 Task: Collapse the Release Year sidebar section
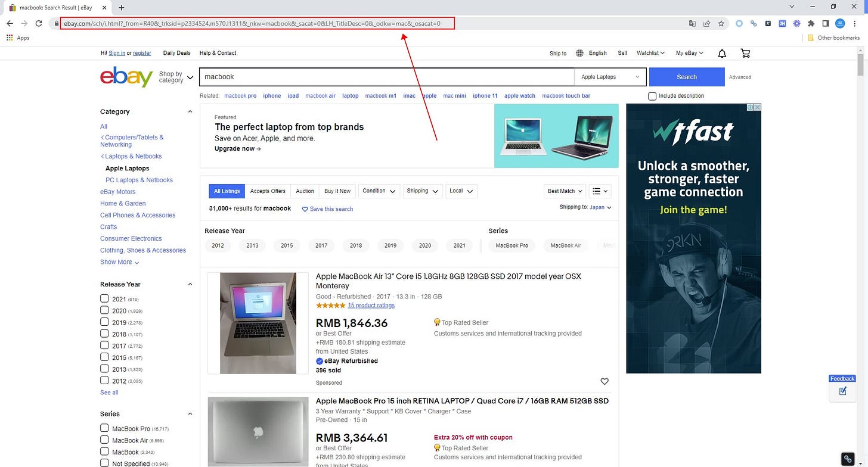[x=190, y=284]
